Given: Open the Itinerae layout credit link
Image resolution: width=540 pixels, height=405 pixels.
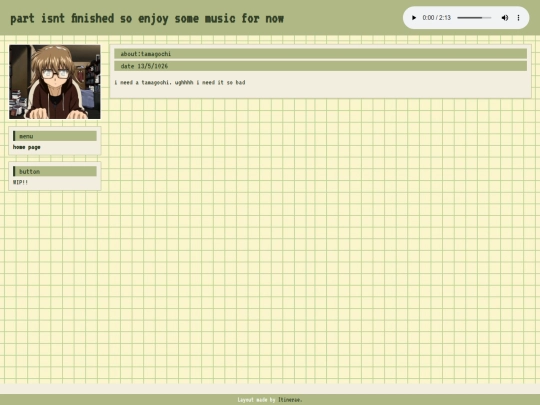Looking at the screenshot, I should pyautogui.click(x=290, y=400).
